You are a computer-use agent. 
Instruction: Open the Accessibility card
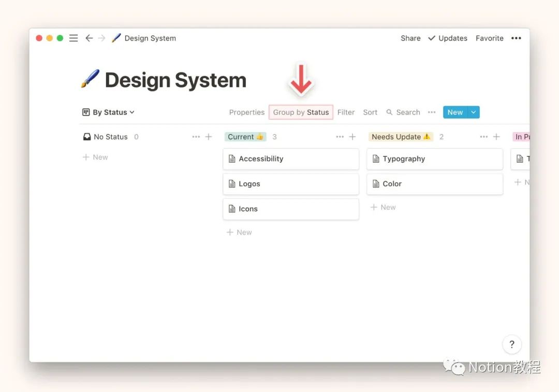click(x=290, y=159)
